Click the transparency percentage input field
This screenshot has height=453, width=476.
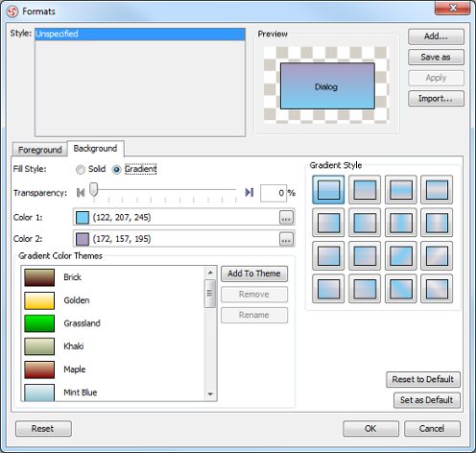[274, 193]
